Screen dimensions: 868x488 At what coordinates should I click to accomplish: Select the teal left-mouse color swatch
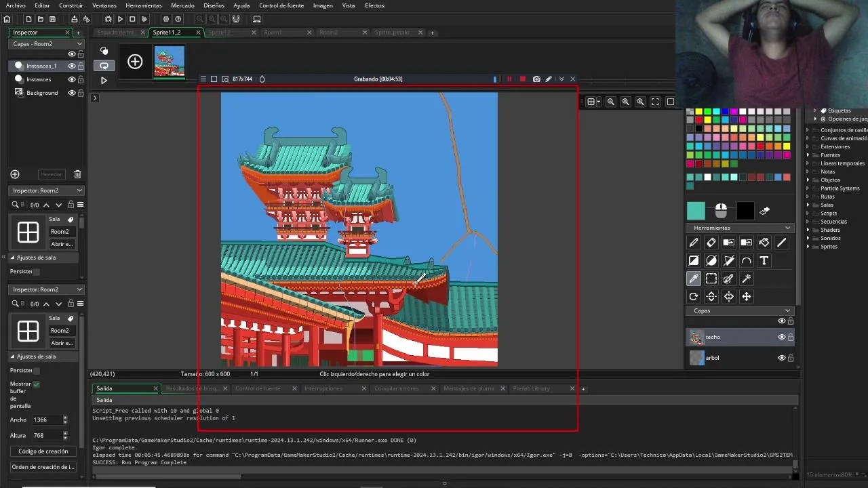pyautogui.click(x=696, y=211)
